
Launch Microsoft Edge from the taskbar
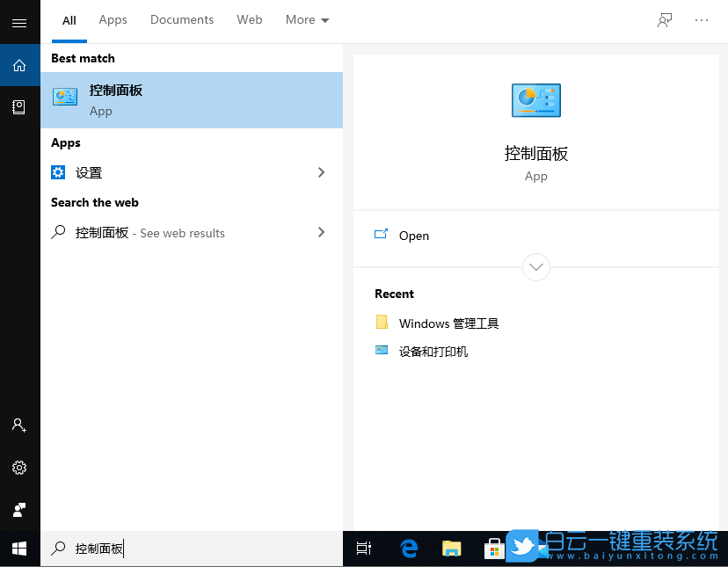[x=408, y=548]
